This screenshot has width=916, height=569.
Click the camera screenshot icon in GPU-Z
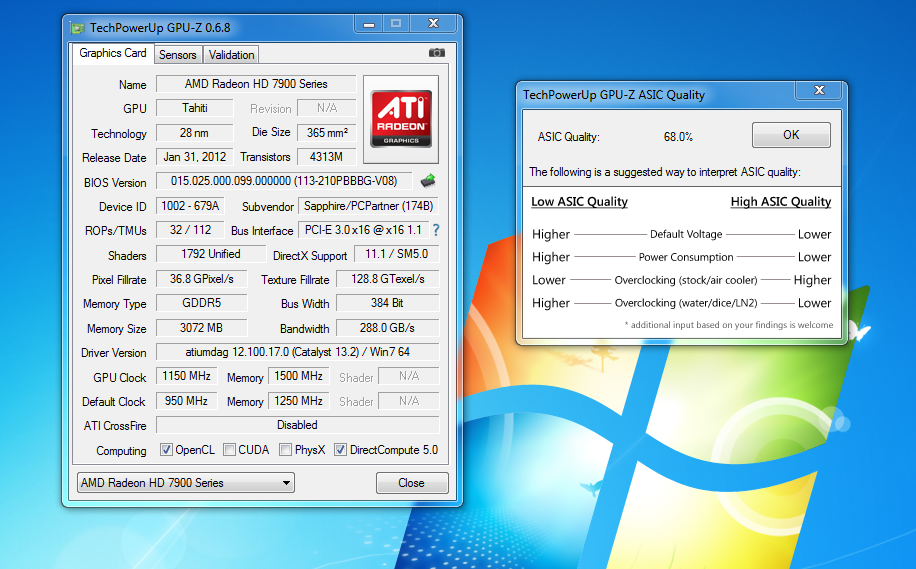(x=436, y=53)
